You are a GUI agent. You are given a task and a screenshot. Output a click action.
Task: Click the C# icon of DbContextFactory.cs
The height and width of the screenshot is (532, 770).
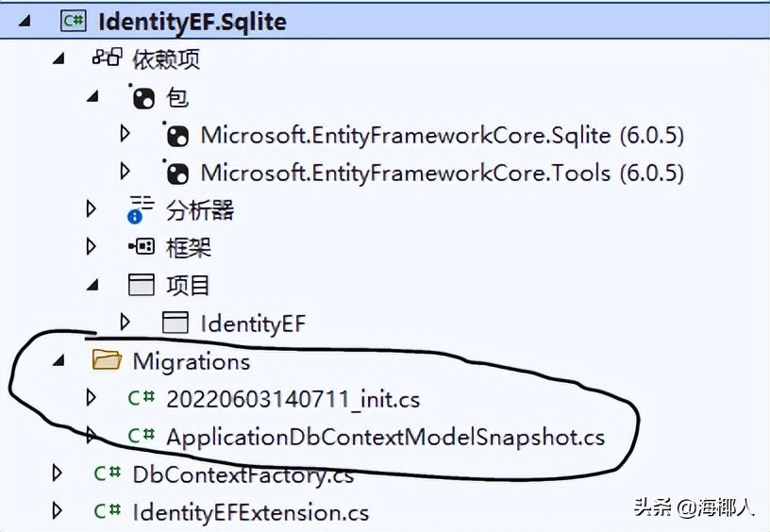(x=107, y=474)
